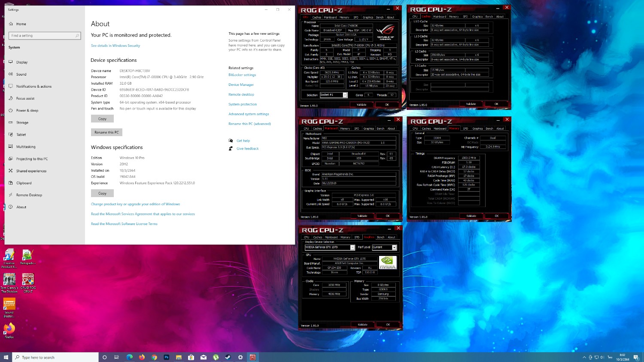Click the Find a setting search box
Viewport: 644px width, 362px height.
45,36
